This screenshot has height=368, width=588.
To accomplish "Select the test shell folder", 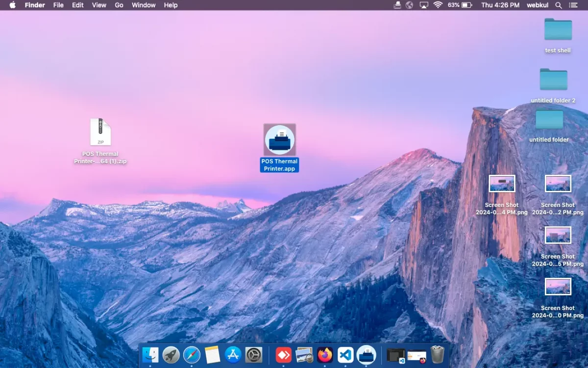I will [x=558, y=30].
